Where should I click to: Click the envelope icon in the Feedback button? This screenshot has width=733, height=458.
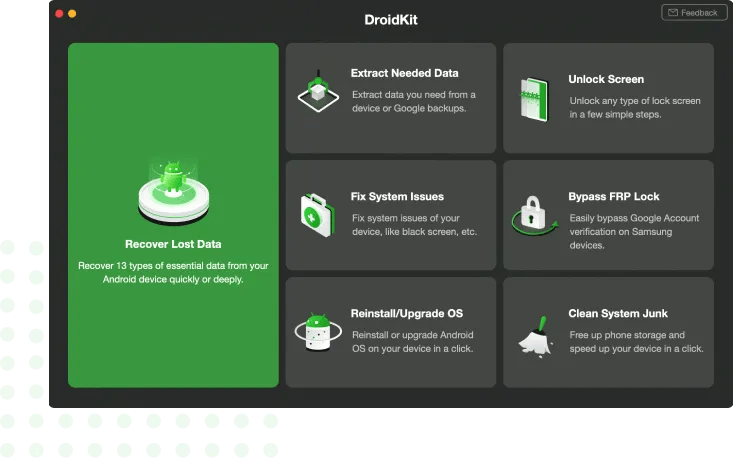point(673,13)
